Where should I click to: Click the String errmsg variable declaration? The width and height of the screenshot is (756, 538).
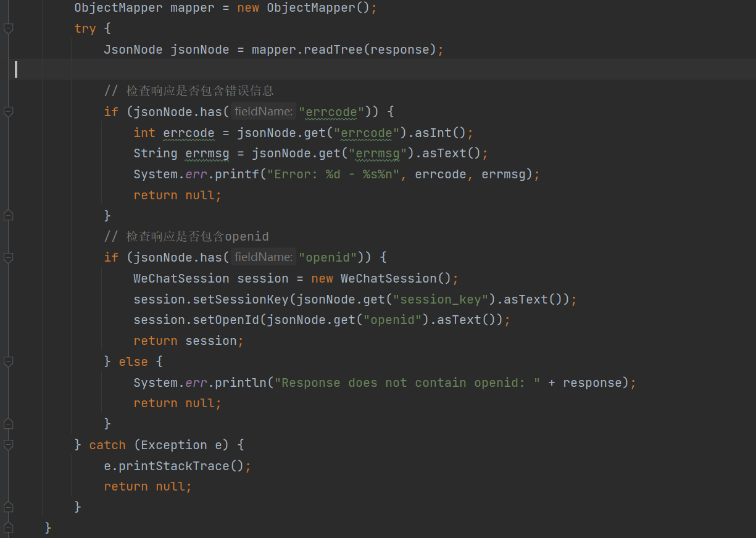181,153
